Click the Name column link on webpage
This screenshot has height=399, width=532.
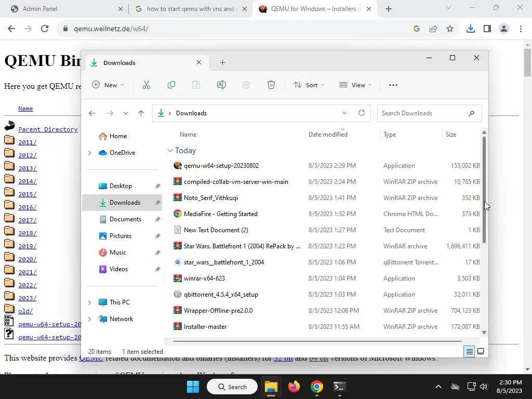25,109
